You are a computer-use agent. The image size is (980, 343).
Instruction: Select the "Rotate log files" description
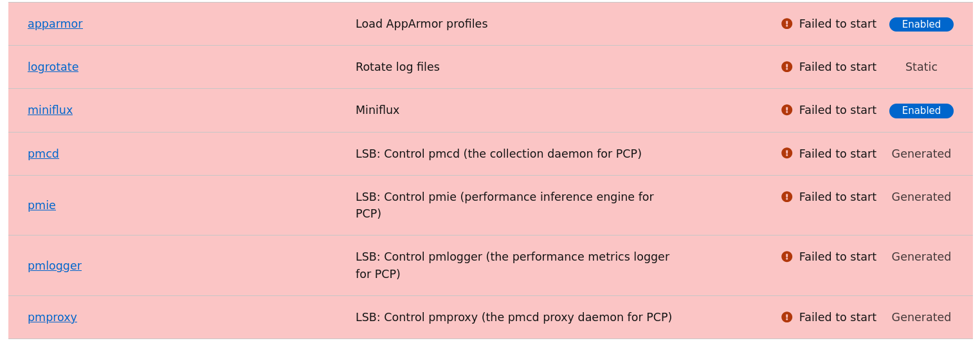point(397,67)
